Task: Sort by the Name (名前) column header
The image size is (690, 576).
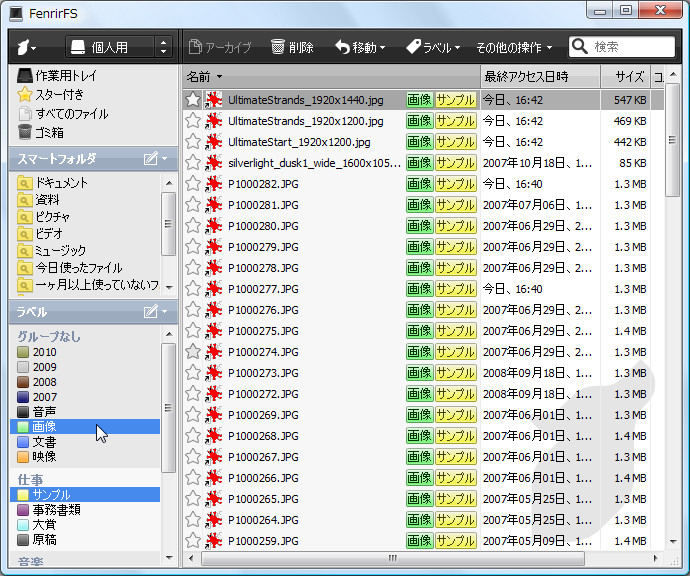Action: 331,77
